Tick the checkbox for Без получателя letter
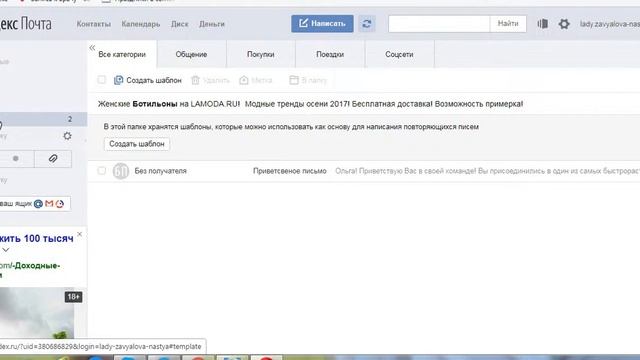640x360 pixels. 102,171
